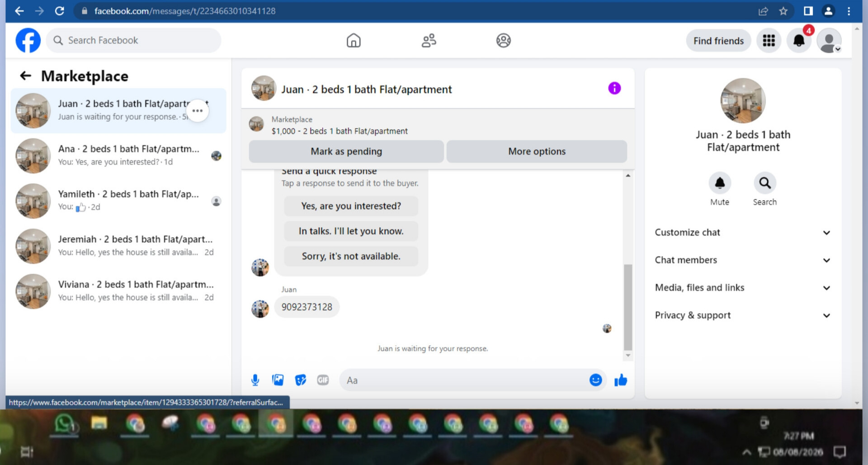This screenshot has height=465, width=868.
Task: Share this page from the address bar
Action: click(x=763, y=11)
